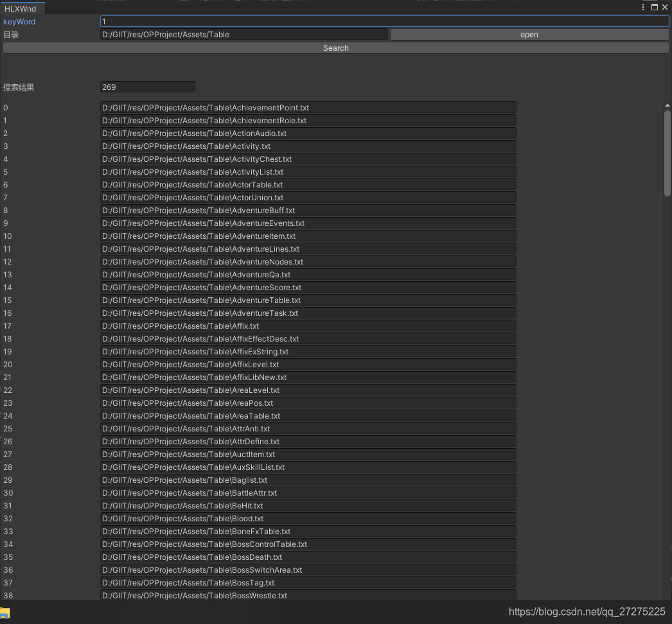
Task: Select the AdventureNodes.txt result
Action: (308, 262)
